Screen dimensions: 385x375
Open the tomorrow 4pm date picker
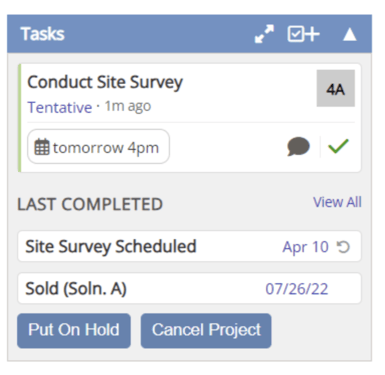(x=98, y=147)
